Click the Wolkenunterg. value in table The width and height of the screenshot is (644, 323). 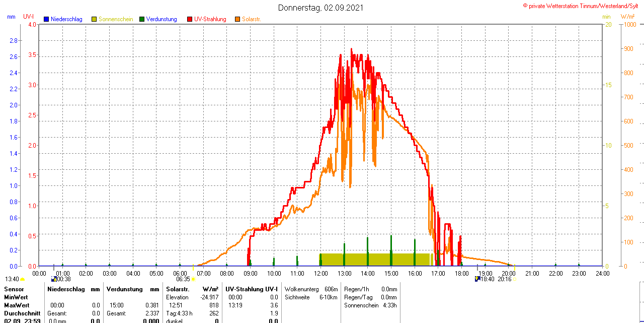[331, 289]
